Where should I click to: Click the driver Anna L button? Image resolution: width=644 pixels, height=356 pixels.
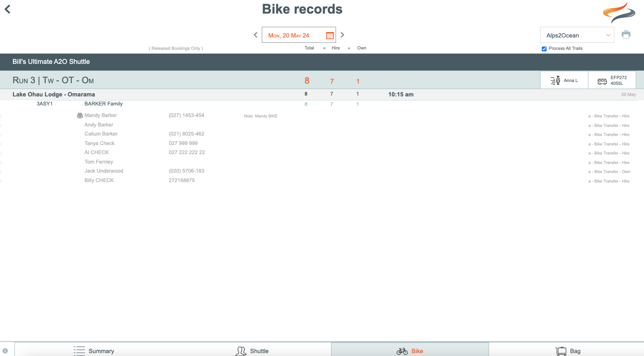click(564, 80)
